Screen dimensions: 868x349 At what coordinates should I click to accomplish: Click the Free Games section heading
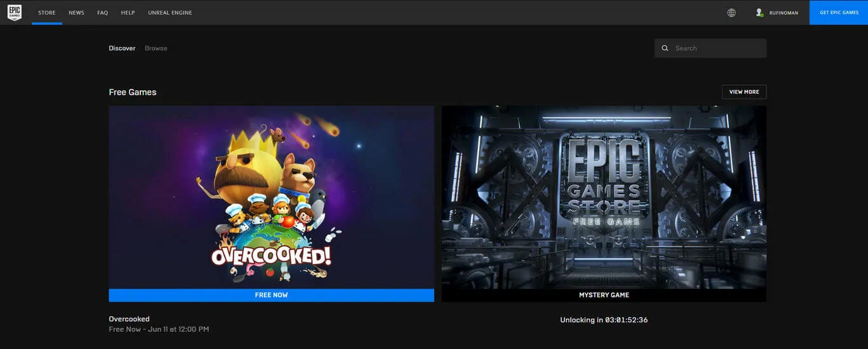(132, 92)
